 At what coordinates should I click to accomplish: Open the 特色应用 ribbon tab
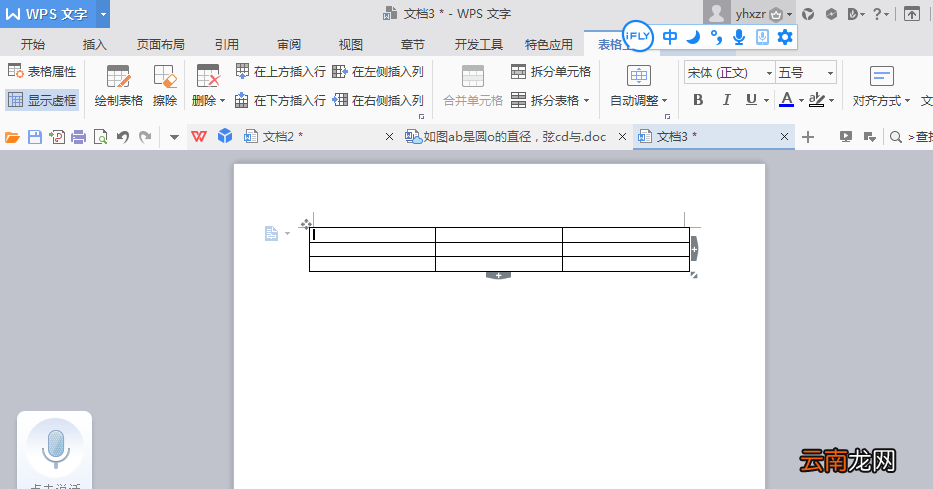[x=549, y=45]
